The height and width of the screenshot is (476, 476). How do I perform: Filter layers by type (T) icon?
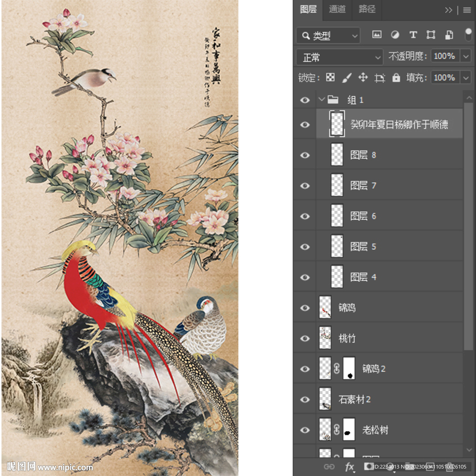coord(413,35)
